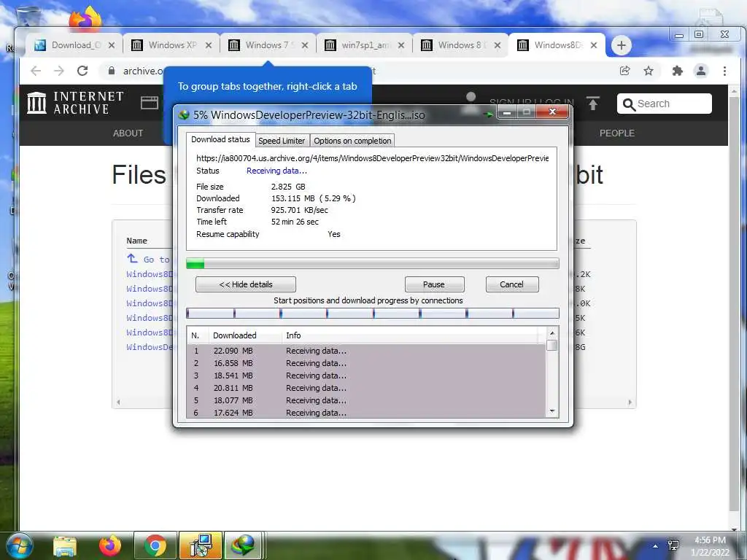Click the lock site info icon
Image resolution: width=747 pixels, height=560 pixels.
click(x=112, y=71)
